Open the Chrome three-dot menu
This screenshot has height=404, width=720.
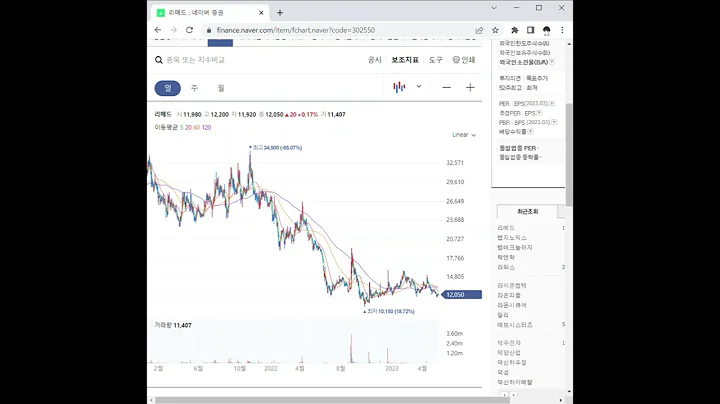click(x=562, y=30)
